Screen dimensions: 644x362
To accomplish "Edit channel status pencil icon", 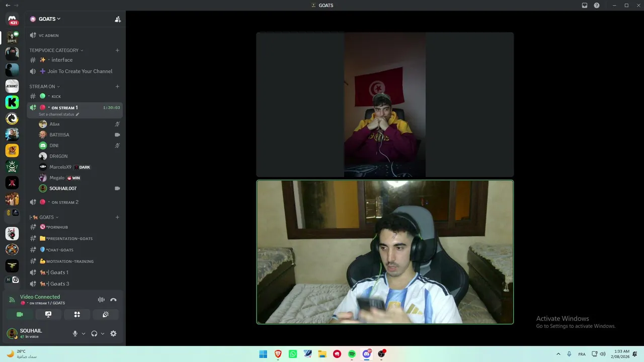I will coord(77,115).
